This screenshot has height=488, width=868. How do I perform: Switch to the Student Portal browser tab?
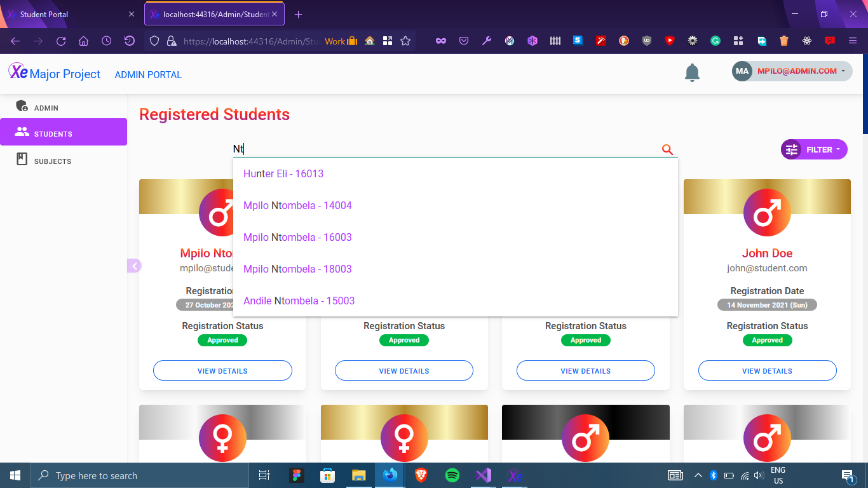(x=70, y=14)
